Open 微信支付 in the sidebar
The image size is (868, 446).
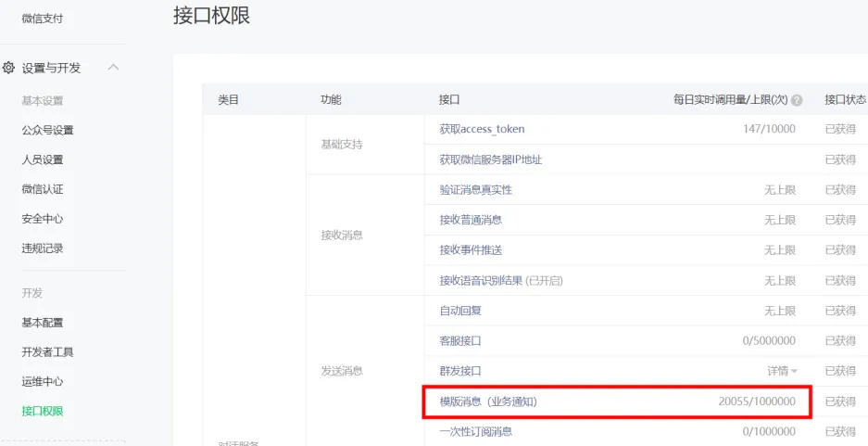(42, 19)
